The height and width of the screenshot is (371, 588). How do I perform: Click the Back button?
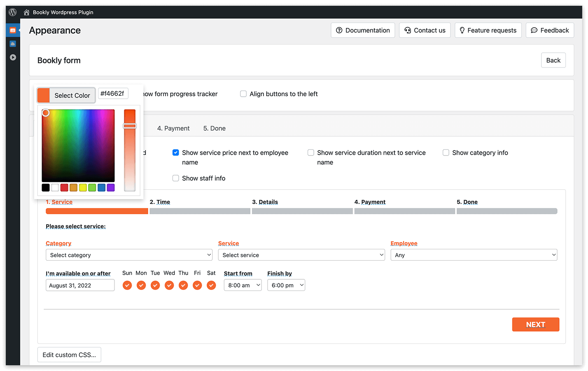point(553,60)
